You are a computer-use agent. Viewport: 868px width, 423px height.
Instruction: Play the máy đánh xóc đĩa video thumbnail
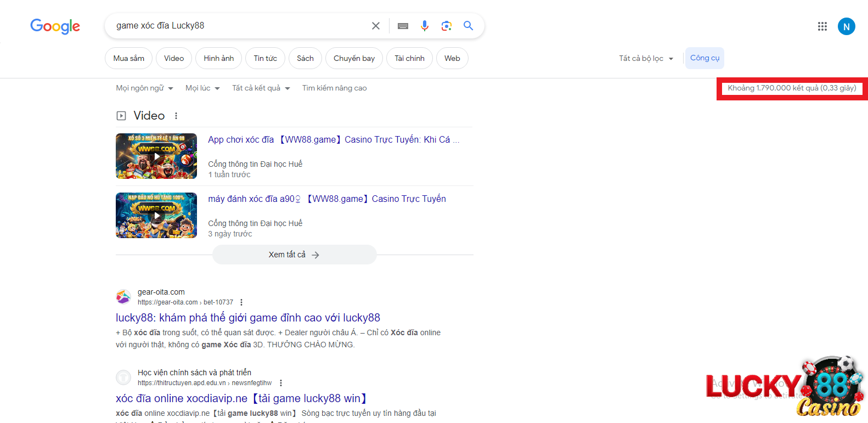(x=156, y=215)
